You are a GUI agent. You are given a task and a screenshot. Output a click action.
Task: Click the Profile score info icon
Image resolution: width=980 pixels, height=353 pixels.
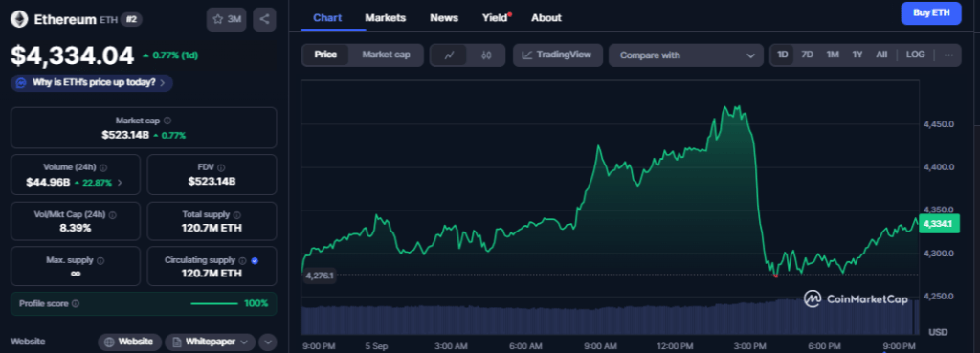(x=76, y=303)
